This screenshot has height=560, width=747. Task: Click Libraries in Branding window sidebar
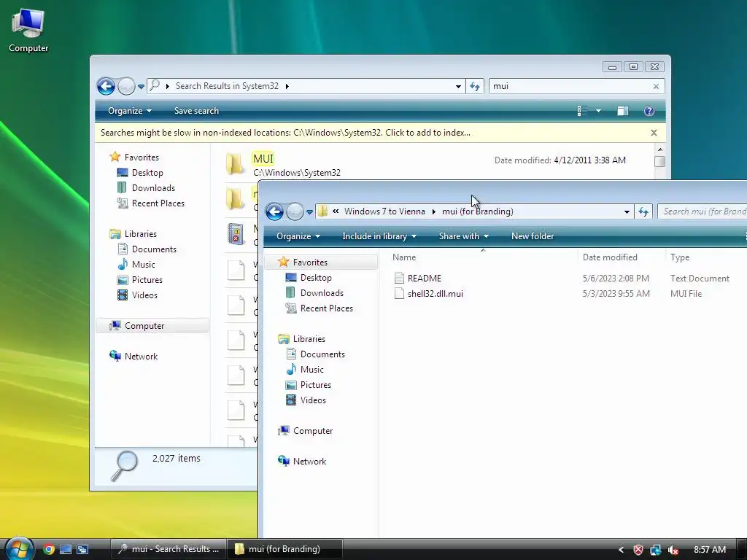click(309, 338)
